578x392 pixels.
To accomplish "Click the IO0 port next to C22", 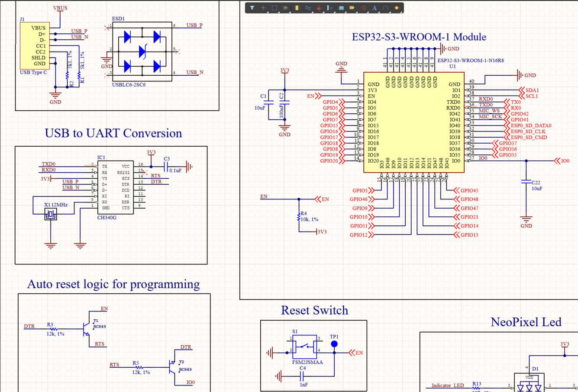I will (562, 161).
